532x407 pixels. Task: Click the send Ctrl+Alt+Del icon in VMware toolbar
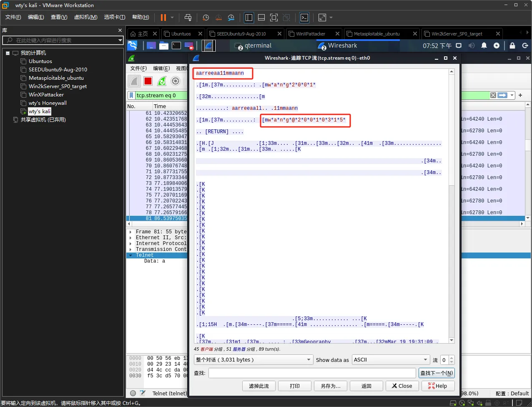pyautogui.click(x=188, y=18)
